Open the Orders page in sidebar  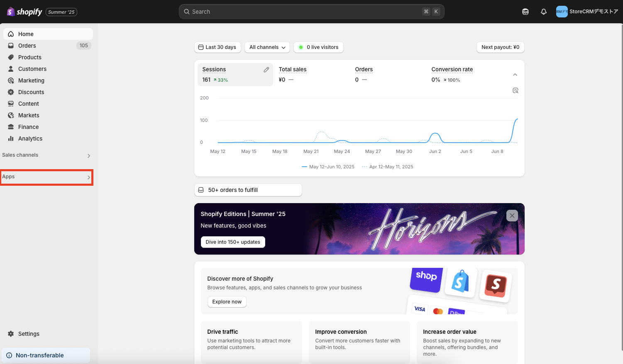[48, 46]
